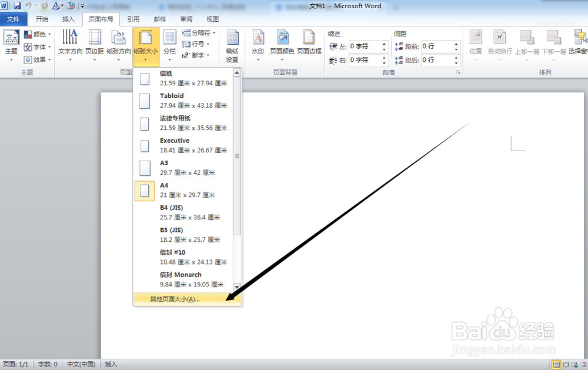Viewport: 588px width, 370px height.
Task: Open Paragraph dialog launcher in 段落 group
Action: coord(458,72)
